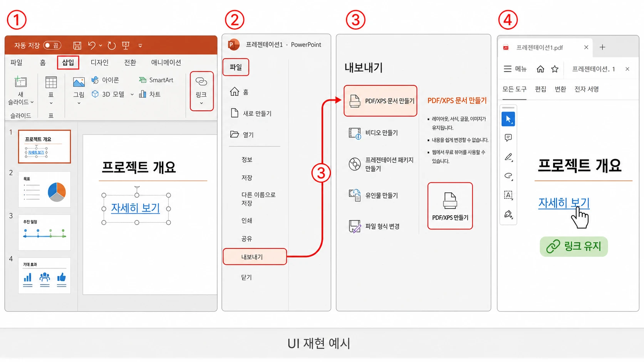Choose 열기 in backstage menu
644x362 pixels.
[242, 135]
